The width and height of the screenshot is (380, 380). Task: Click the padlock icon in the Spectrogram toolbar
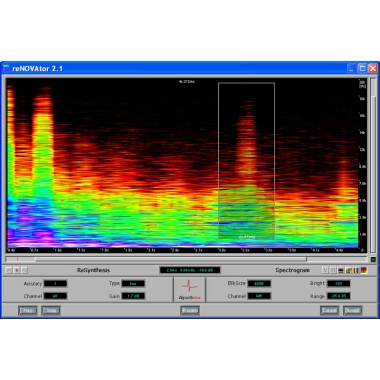click(348, 270)
